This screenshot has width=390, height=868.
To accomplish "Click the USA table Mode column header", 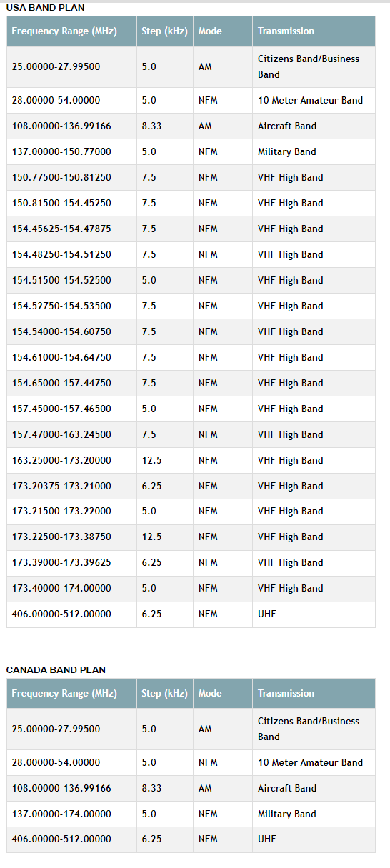I will click(223, 31).
